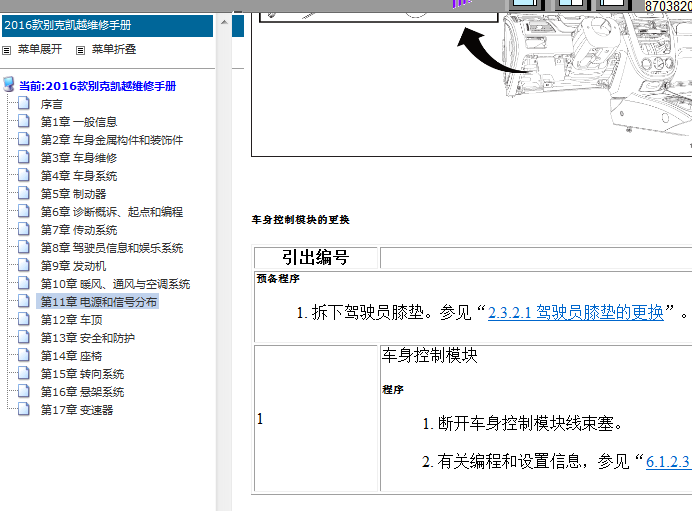Click the page icon beside 第11章 电源和信号分布
Screen dimensions: 692x511
click(24, 301)
